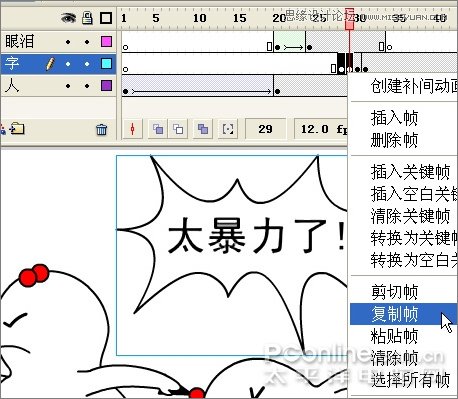
Task: Click the frame rate field 12.0 fps
Action: coord(321,129)
